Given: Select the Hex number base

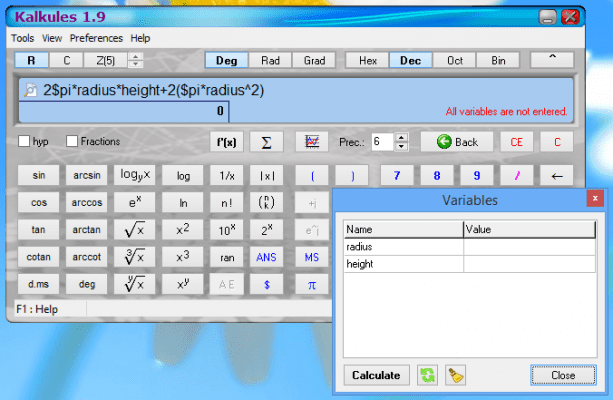Looking at the screenshot, I should click(367, 60).
